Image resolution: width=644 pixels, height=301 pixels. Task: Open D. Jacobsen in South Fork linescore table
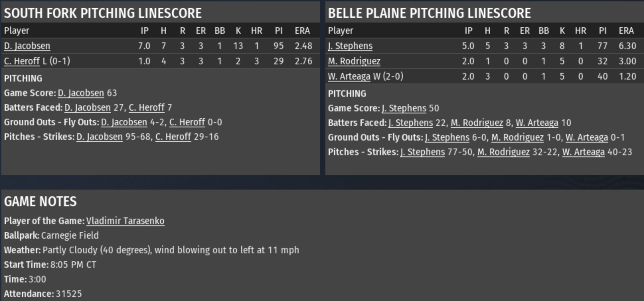(27, 46)
